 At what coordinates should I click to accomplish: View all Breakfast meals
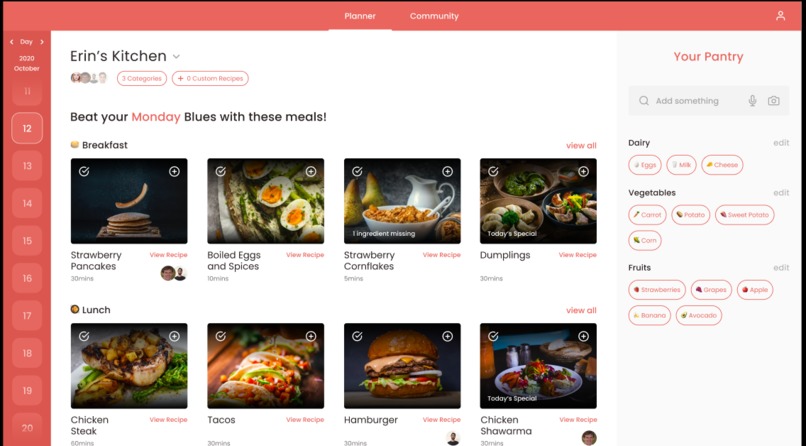point(581,145)
